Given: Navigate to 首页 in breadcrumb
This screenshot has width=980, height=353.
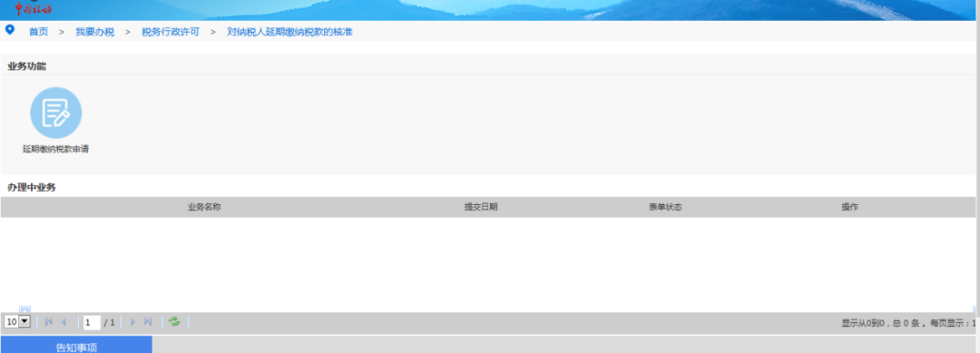Looking at the screenshot, I should click(39, 32).
